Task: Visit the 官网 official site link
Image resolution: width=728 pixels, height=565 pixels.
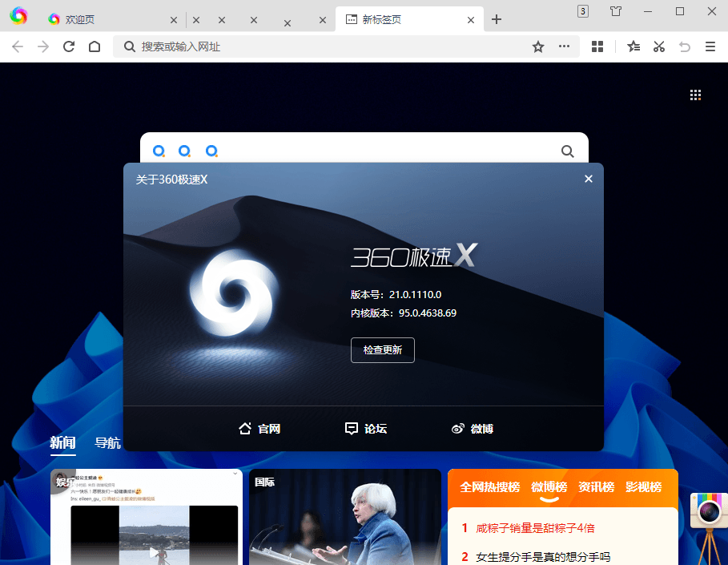Action: [x=259, y=428]
